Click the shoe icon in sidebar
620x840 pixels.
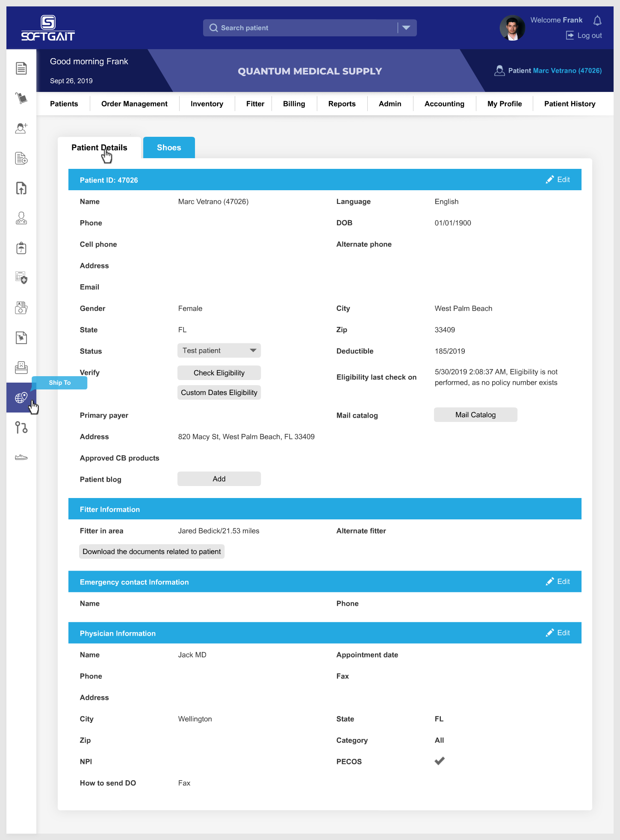pyautogui.click(x=21, y=457)
